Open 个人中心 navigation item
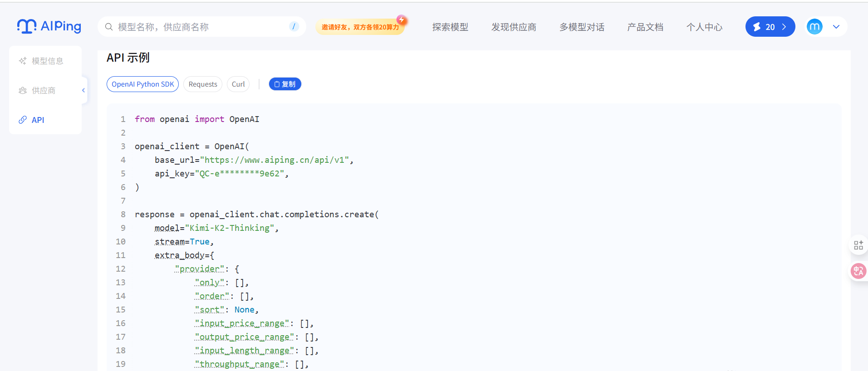Screen dimensions: 868x371 click(704, 27)
